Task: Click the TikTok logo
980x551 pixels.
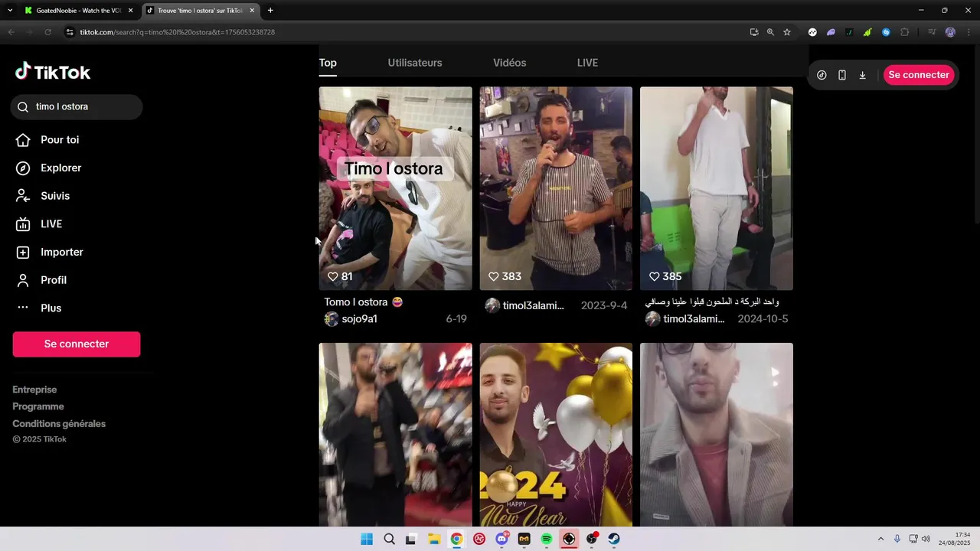Action: [x=53, y=72]
